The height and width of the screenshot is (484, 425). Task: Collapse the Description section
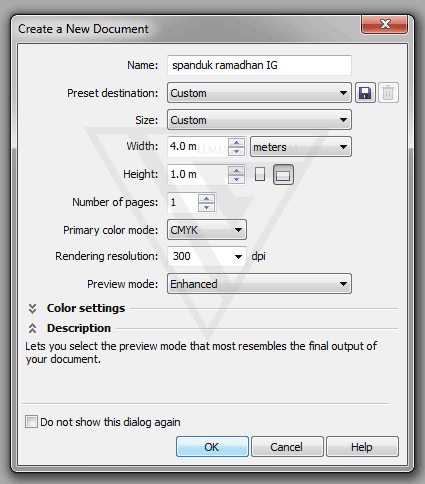point(32,328)
